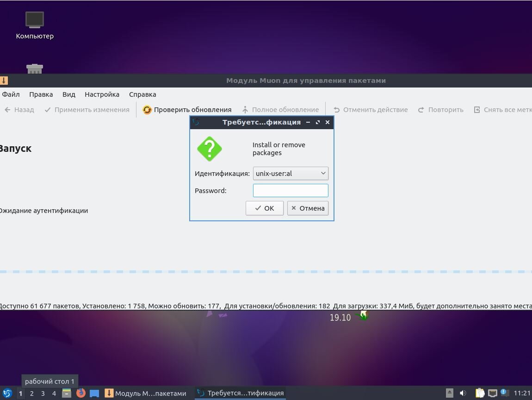Viewport: 532px width, 400px height.
Task: Click Применить изменения toolbar button
Action: click(87, 110)
